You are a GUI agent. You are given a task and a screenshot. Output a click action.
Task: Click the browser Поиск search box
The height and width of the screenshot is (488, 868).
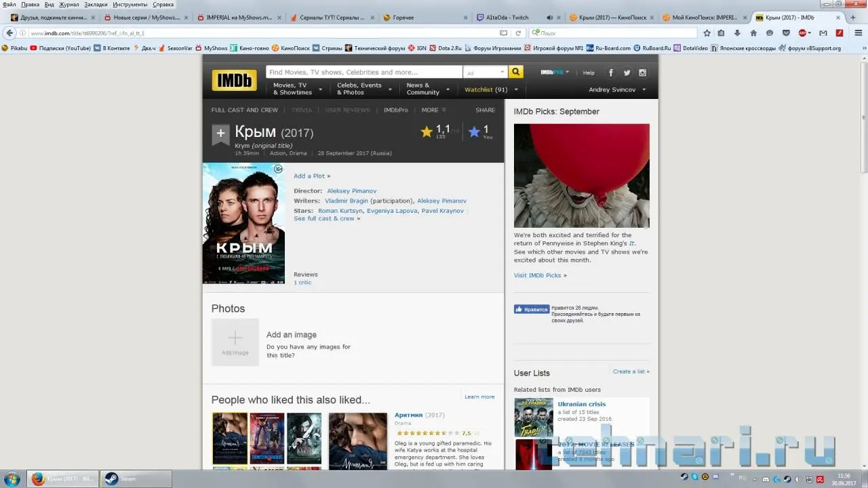(x=613, y=33)
